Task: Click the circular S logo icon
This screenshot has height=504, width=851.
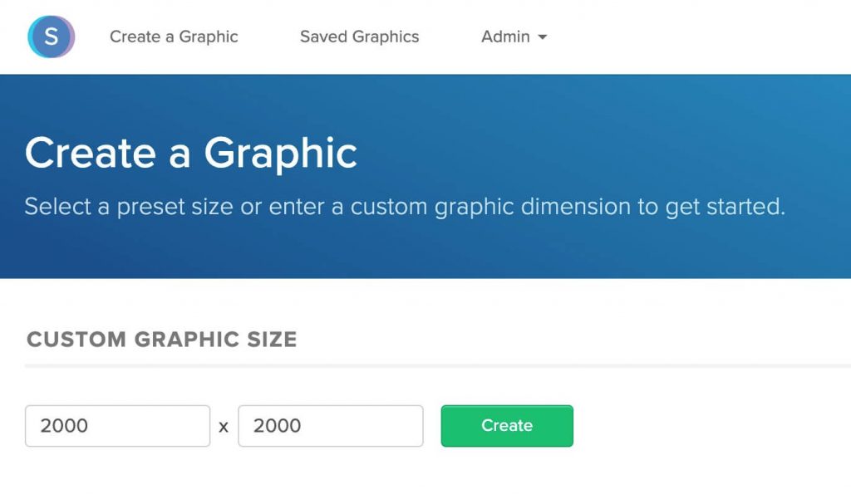Action: (x=51, y=37)
